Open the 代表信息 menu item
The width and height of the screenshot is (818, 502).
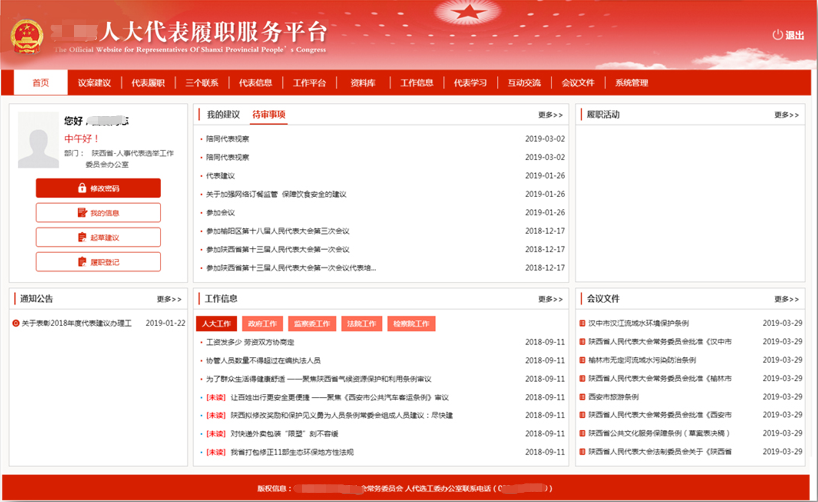click(x=256, y=82)
